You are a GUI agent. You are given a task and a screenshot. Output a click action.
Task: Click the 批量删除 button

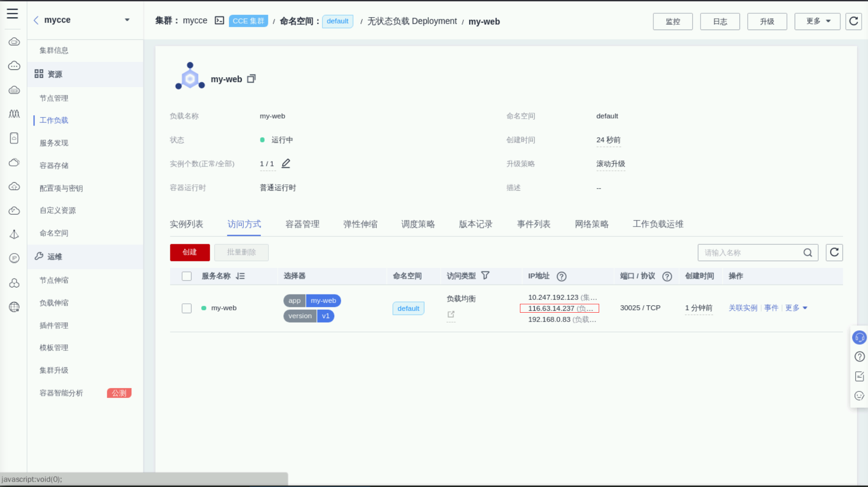pos(241,253)
